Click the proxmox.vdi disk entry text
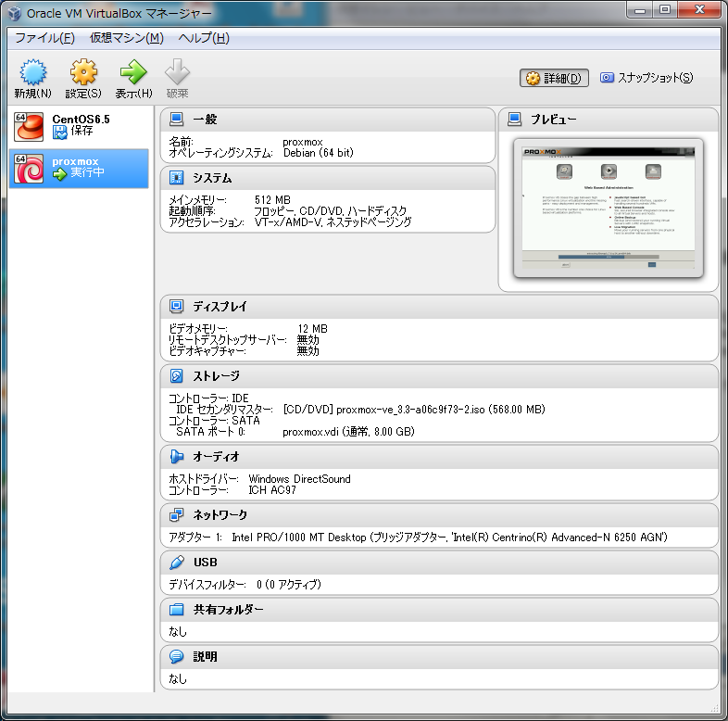Viewport: 728px width, 721px height. pos(348,432)
